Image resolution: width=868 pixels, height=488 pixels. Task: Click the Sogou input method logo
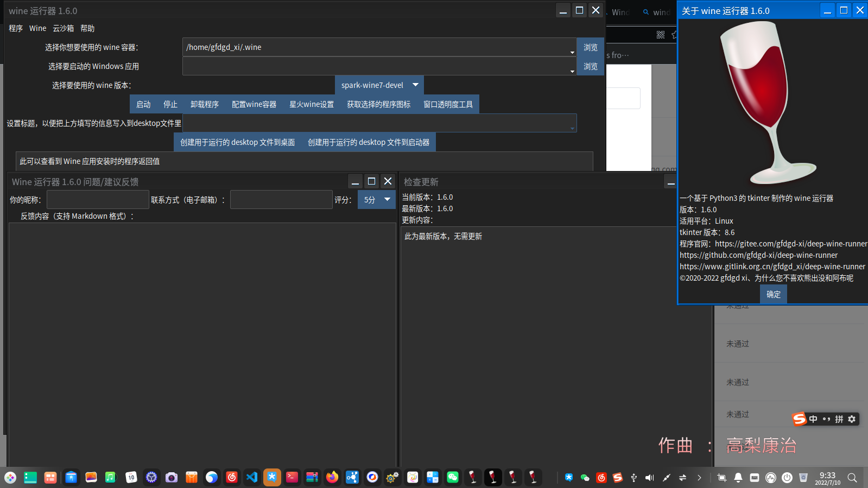[x=799, y=419]
